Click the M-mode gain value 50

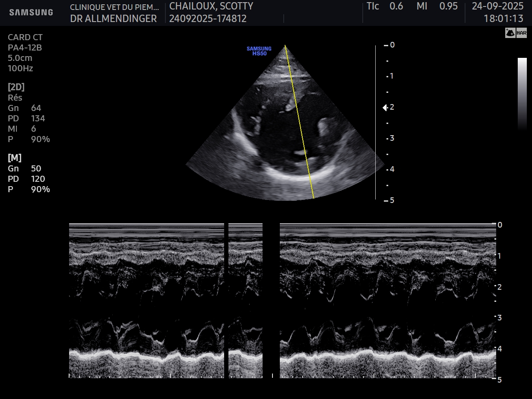pyautogui.click(x=36, y=168)
